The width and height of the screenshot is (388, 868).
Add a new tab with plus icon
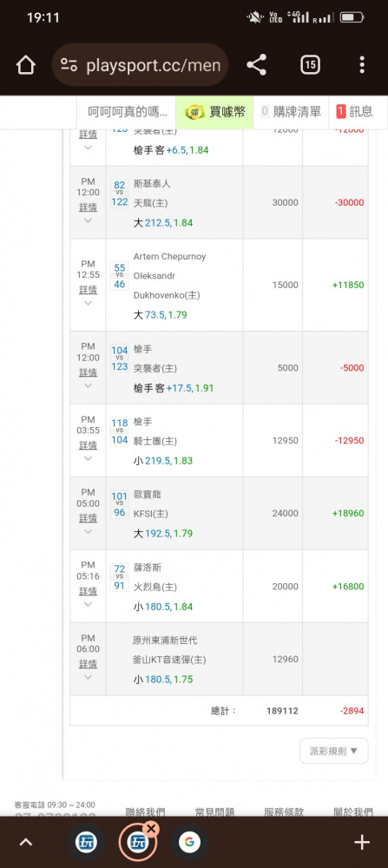[x=361, y=843]
